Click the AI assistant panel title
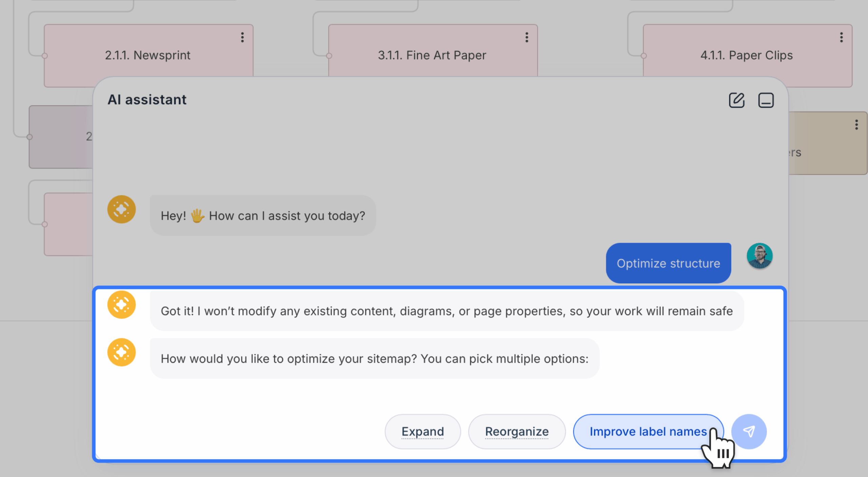This screenshot has width=868, height=477. click(x=147, y=100)
